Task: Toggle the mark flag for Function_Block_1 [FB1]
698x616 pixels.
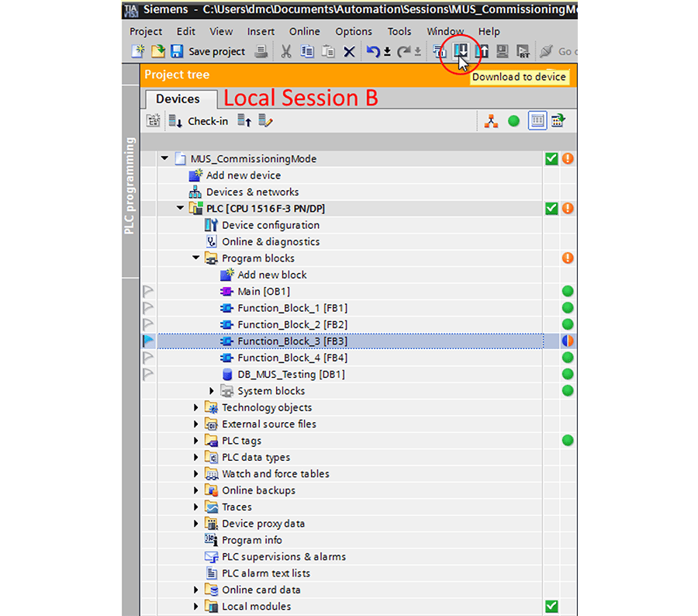Action: click(148, 308)
